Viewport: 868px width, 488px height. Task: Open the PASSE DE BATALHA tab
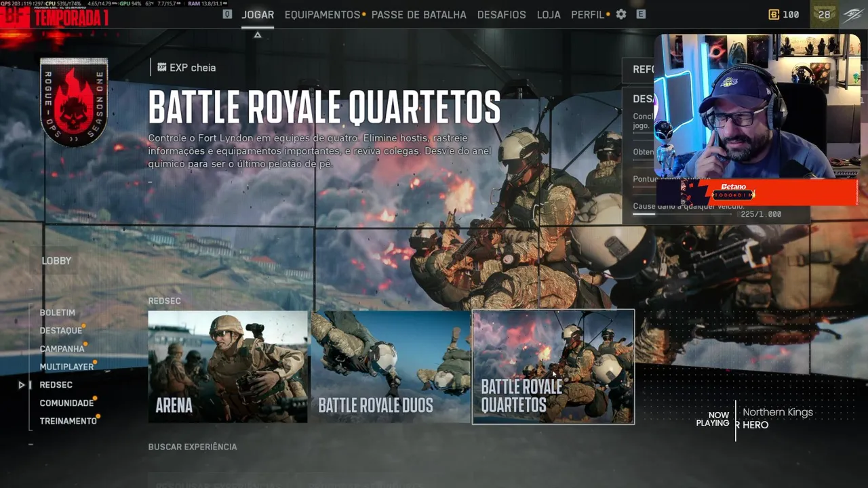click(419, 14)
